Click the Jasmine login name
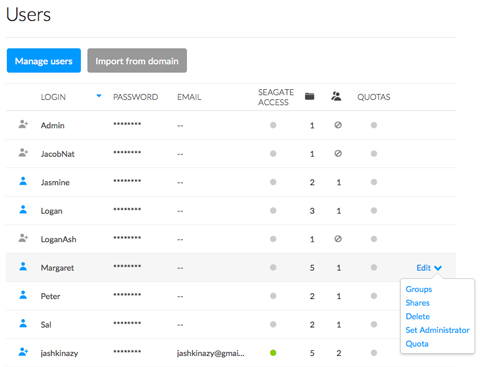The width and height of the screenshot is (480, 367). tap(55, 182)
